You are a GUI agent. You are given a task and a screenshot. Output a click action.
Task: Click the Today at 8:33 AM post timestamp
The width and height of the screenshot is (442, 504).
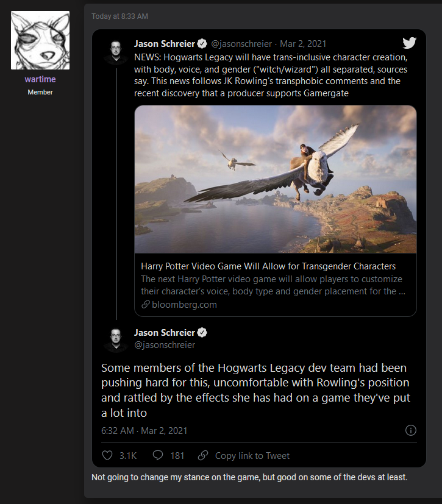119,16
